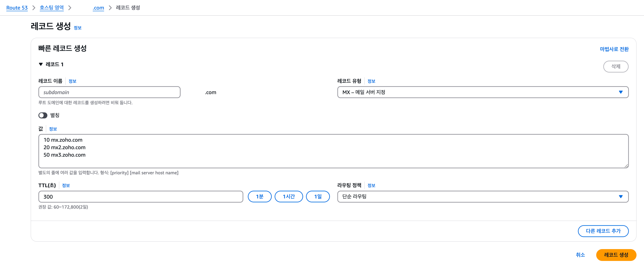Focus the subdomain record name field
This screenshot has width=644, height=268.
(x=109, y=92)
